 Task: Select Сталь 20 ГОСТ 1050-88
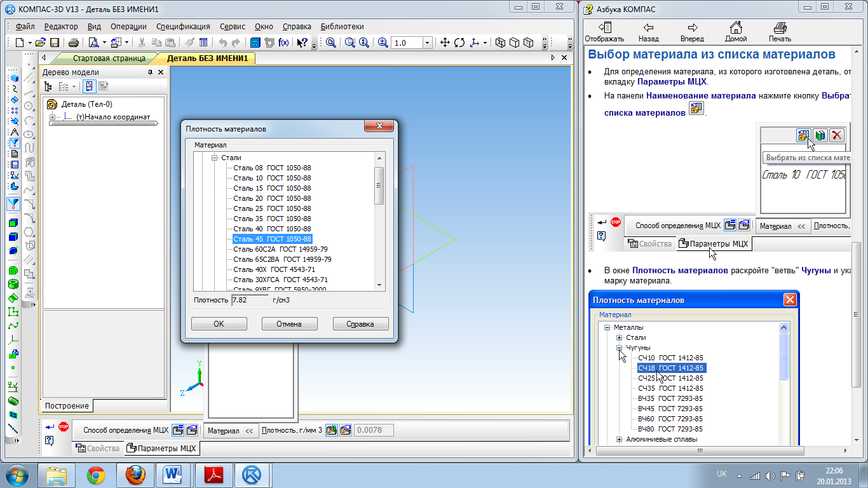click(x=272, y=198)
